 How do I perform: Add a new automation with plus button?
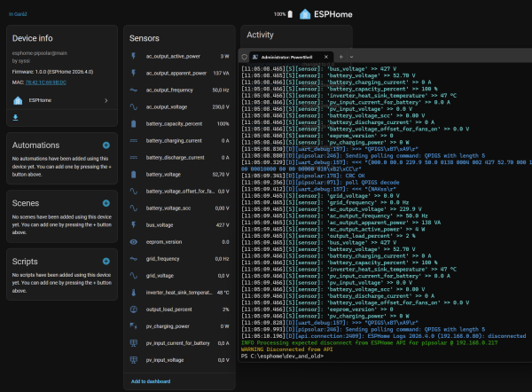point(106,145)
